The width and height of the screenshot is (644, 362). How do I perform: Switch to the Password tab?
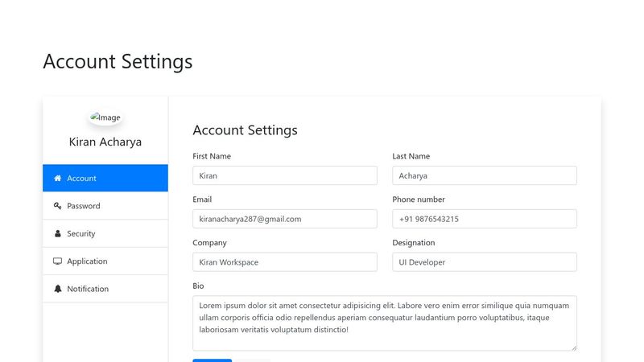pyautogui.click(x=105, y=206)
